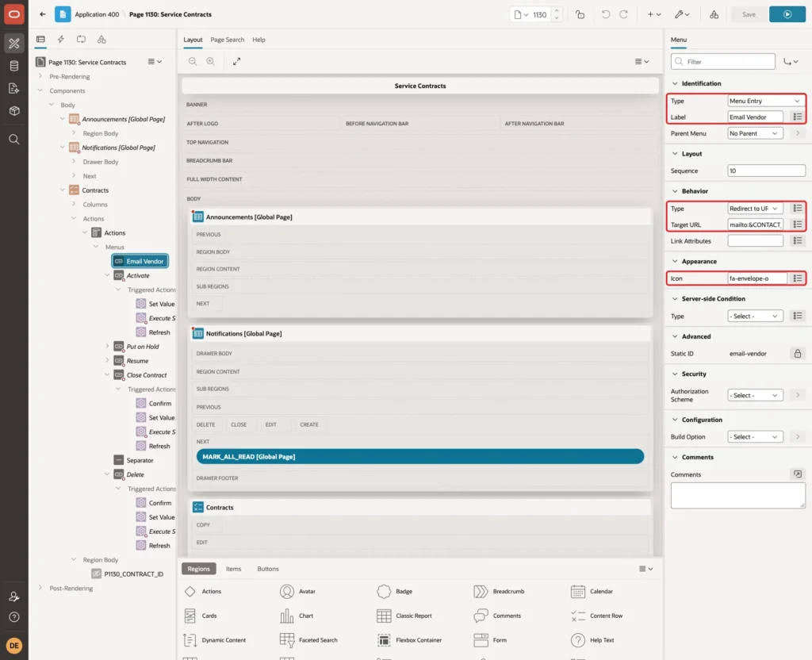Open the Help tab
The width and height of the screenshot is (812, 660).
[259, 40]
